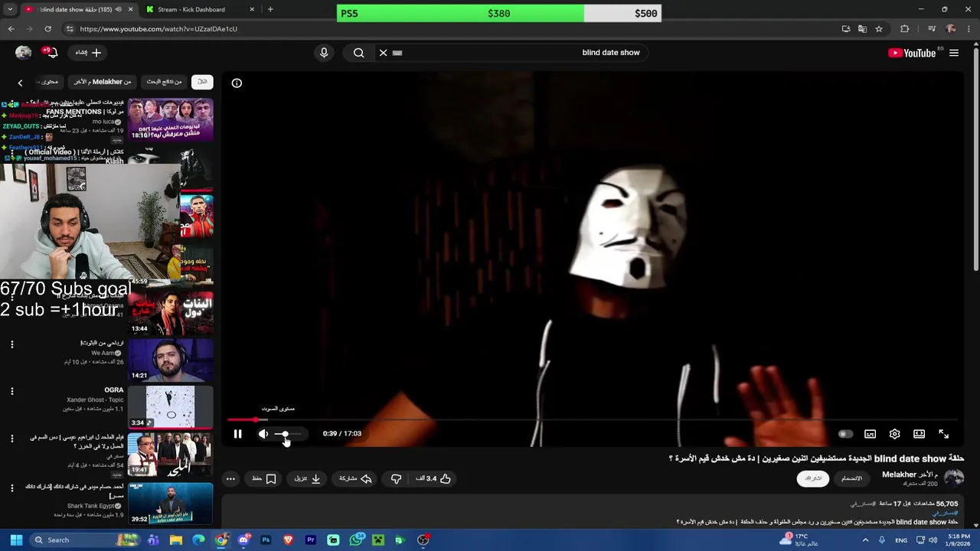Switch to the Stream - Kick Dashboard tab
Viewport: 980px width, 551px height.
(x=191, y=9)
